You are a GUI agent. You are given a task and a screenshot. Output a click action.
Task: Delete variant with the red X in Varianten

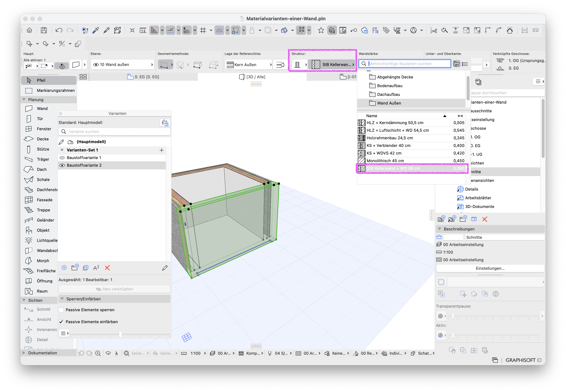tap(107, 268)
